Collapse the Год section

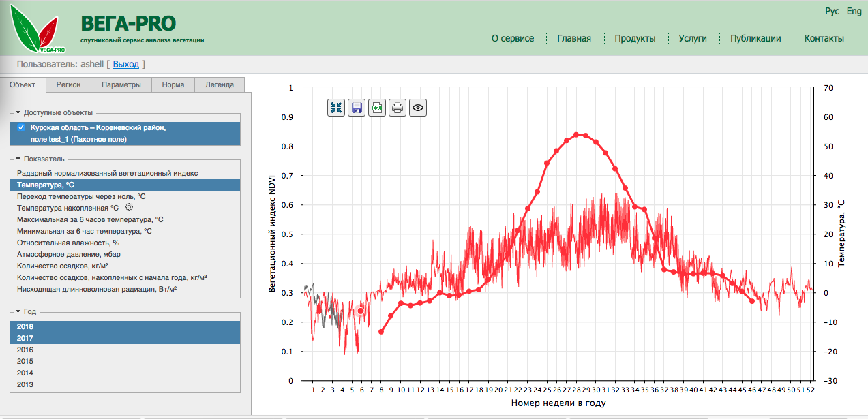[18, 311]
